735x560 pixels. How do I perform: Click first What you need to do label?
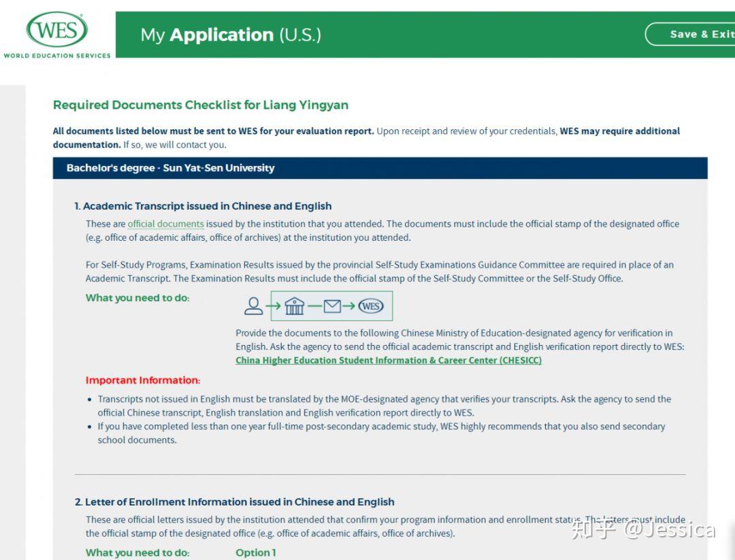point(137,298)
